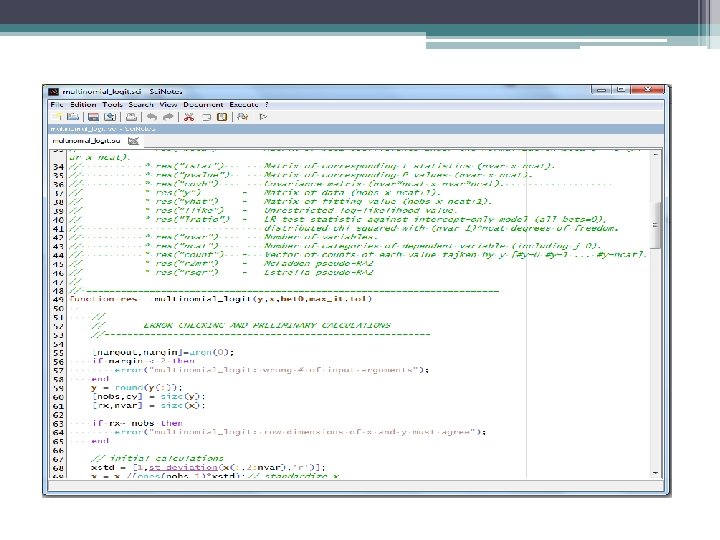
Task: Undo the last edit with the toolbar arrow
Action: pos(150,116)
